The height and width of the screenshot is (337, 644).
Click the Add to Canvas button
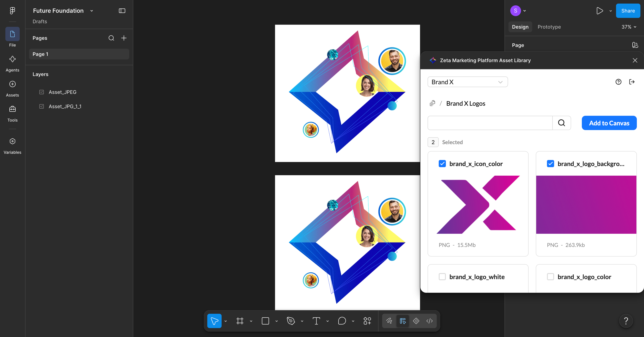click(x=609, y=123)
